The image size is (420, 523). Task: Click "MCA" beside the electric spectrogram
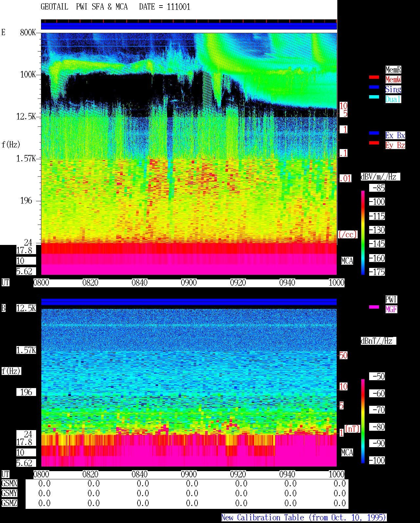coord(347,261)
